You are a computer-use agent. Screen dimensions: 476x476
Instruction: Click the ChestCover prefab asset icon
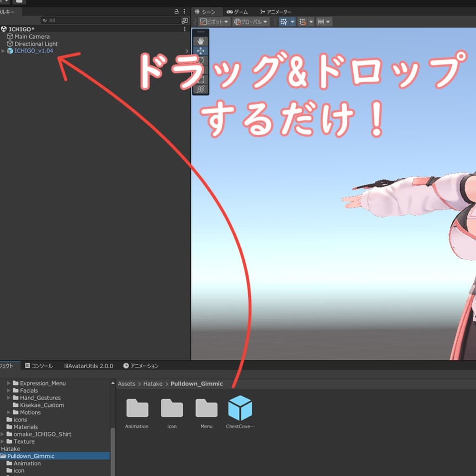coord(240,408)
